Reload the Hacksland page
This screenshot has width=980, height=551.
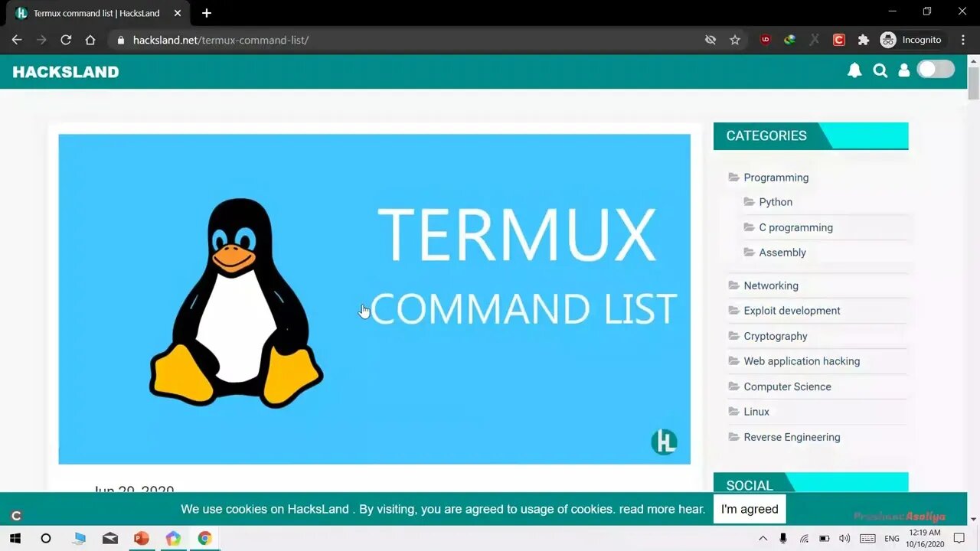point(66,40)
